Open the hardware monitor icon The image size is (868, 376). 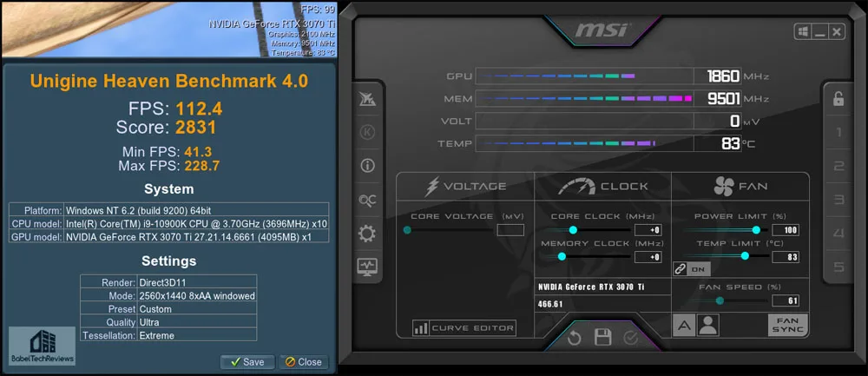click(367, 267)
